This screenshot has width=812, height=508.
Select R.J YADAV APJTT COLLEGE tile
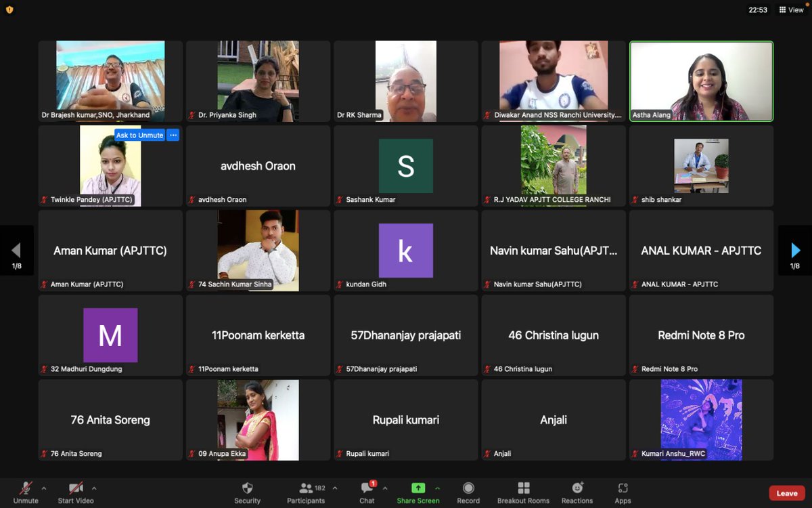pyautogui.click(x=554, y=166)
